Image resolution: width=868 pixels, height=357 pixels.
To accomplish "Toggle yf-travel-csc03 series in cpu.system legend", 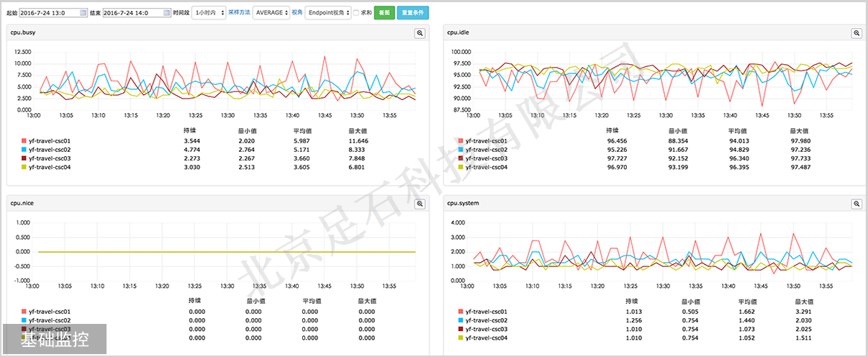I will tap(486, 329).
